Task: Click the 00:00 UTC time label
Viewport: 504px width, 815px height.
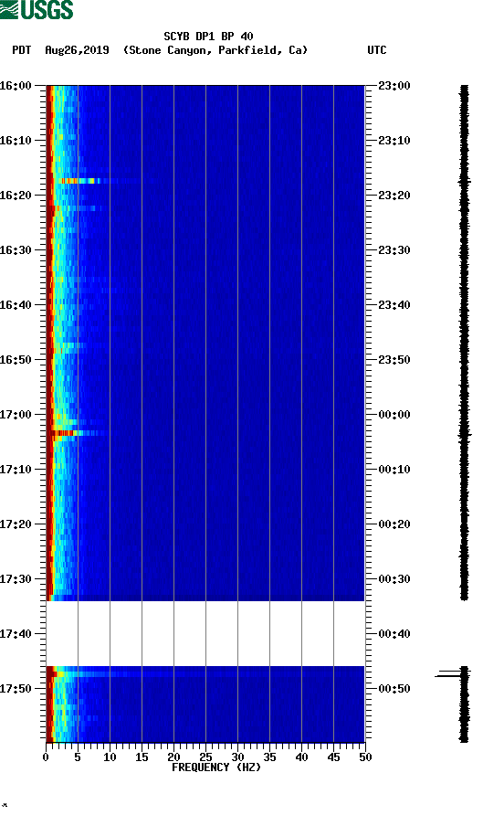Action: 394,415
